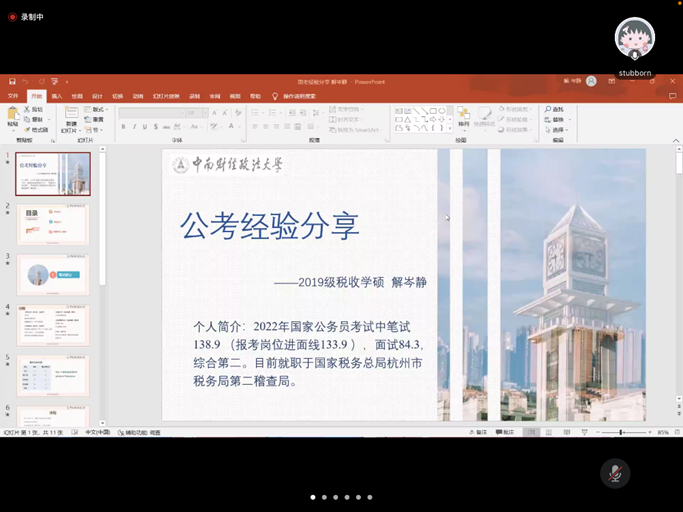The image size is (683, 512).
Task: Click the Cut (剪切) scissors icon
Action: point(27,109)
